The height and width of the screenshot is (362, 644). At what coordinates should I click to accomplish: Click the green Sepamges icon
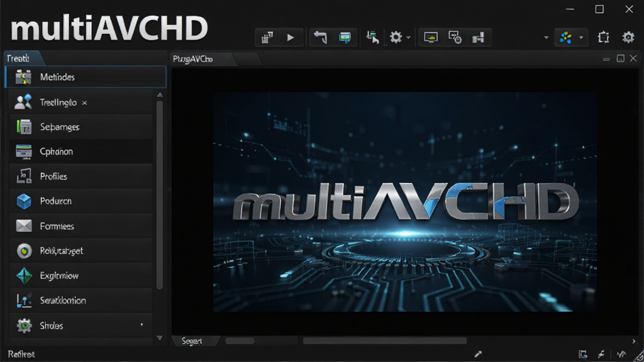(24, 127)
